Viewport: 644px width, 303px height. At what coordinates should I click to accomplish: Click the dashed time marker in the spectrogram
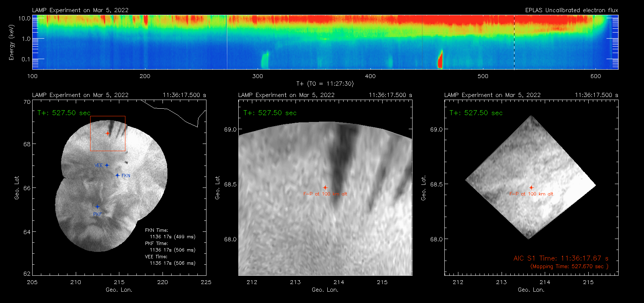514,42
